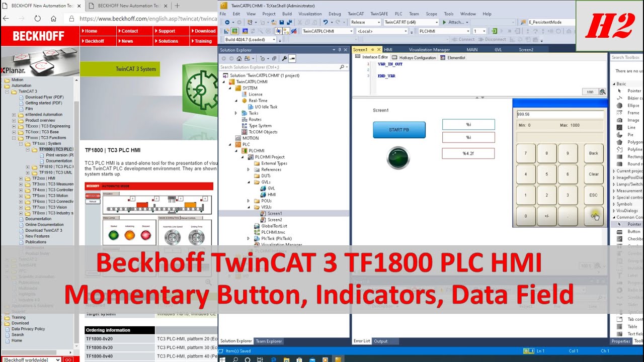Image resolution: width=644 pixels, height=362 pixels.
Task: Select Screen2 in the VISUs folder
Action: pyautogui.click(x=272, y=220)
